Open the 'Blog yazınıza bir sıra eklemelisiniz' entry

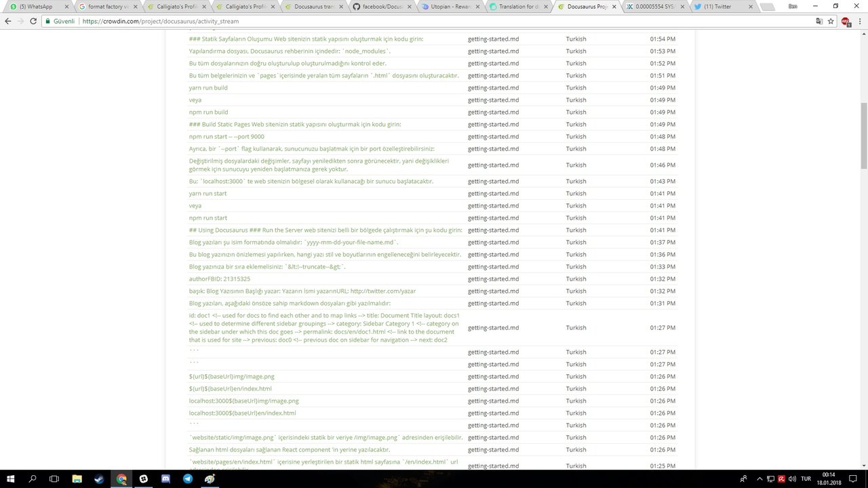[x=267, y=266]
